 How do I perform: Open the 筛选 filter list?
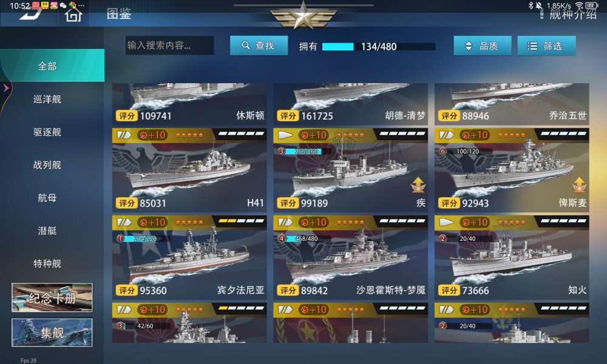click(547, 46)
